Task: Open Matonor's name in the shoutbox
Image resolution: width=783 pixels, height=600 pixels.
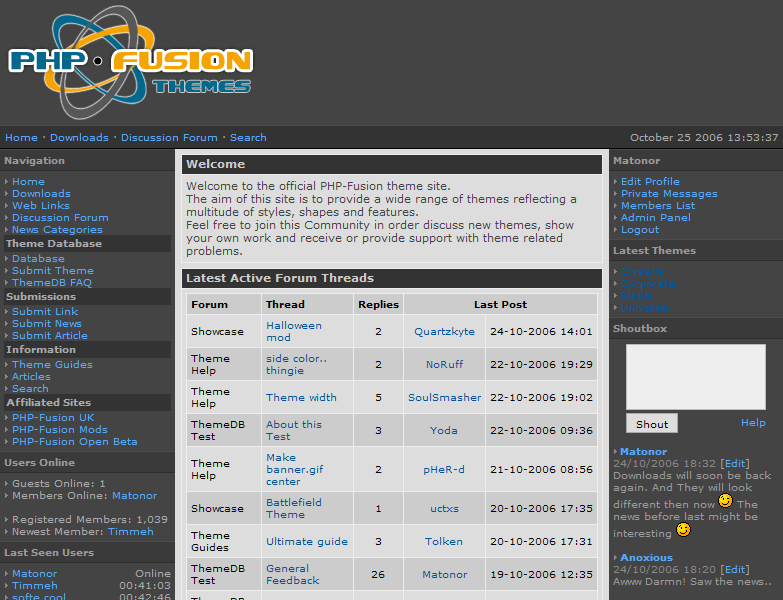Action: (643, 452)
